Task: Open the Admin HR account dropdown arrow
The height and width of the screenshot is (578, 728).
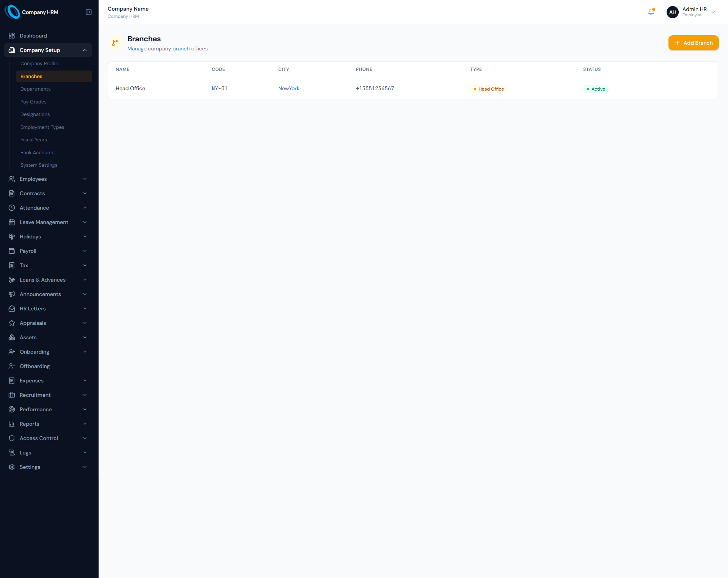Action: pos(713,12)
